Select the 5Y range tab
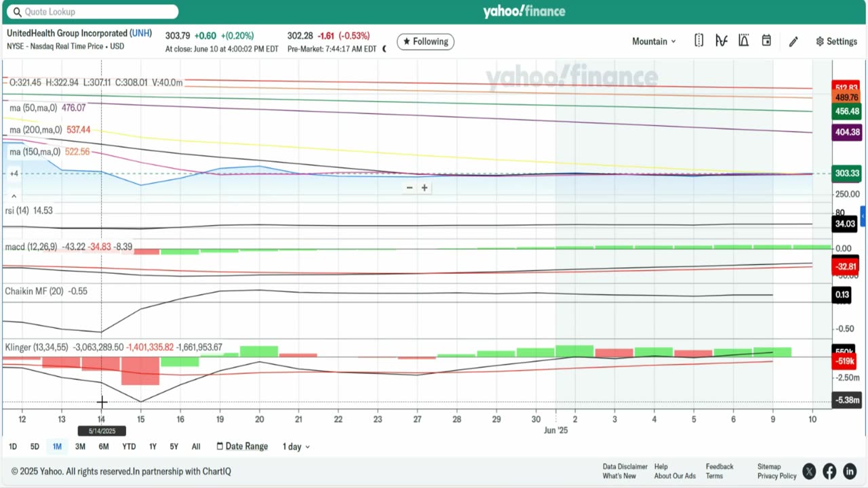Screen dimensions: 868x488 click(174, 447)
